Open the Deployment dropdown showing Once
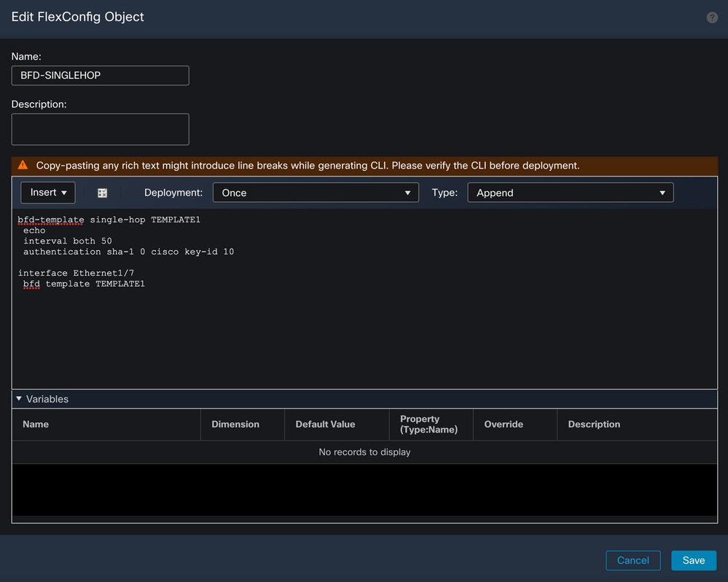Viewport: 728px width, 582px height. (316, 193)
